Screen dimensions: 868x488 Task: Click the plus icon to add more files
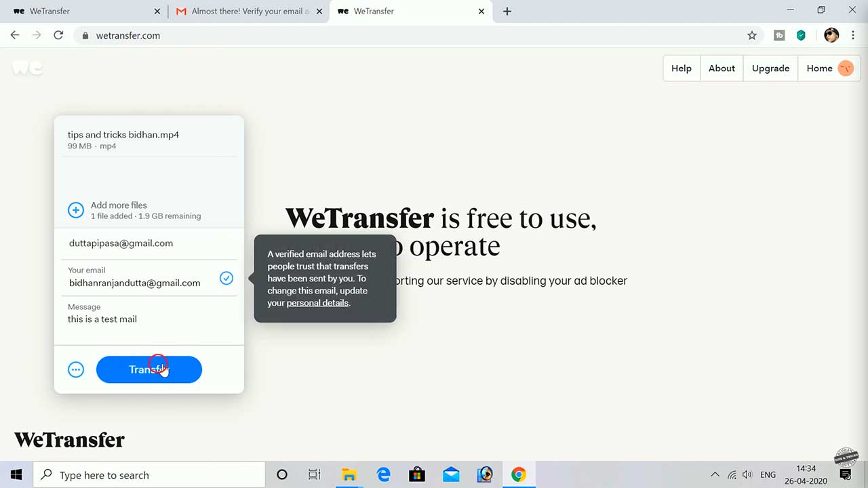(75, 210)
